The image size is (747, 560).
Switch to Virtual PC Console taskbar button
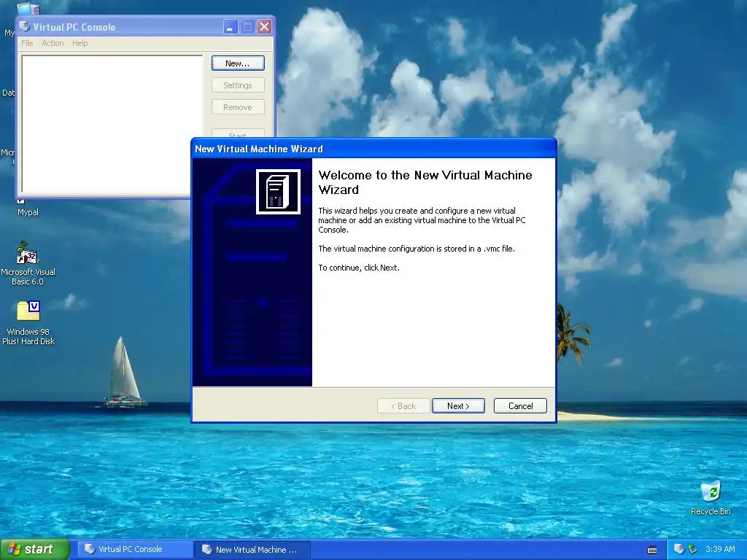point(135,549)
